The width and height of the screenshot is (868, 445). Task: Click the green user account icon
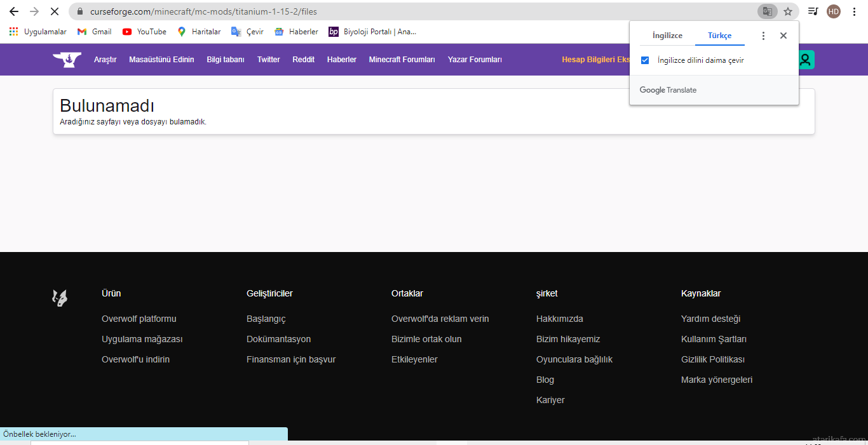[805, 60]
